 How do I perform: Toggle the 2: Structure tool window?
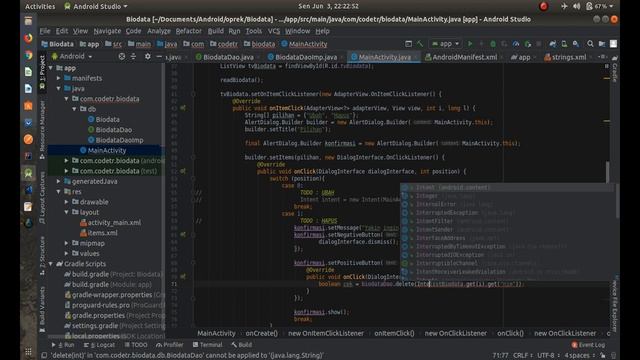42,256
